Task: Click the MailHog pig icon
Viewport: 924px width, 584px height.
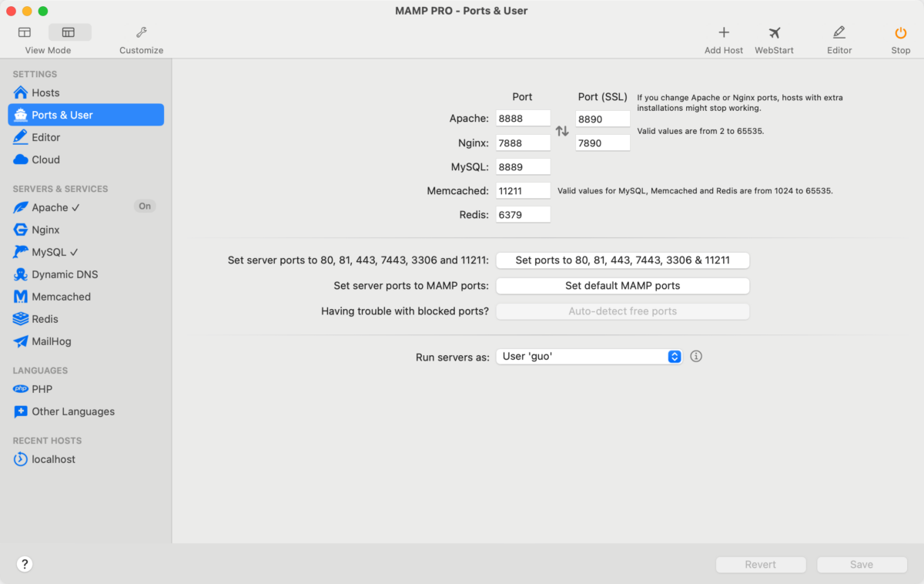Action: tap(21, 341)
